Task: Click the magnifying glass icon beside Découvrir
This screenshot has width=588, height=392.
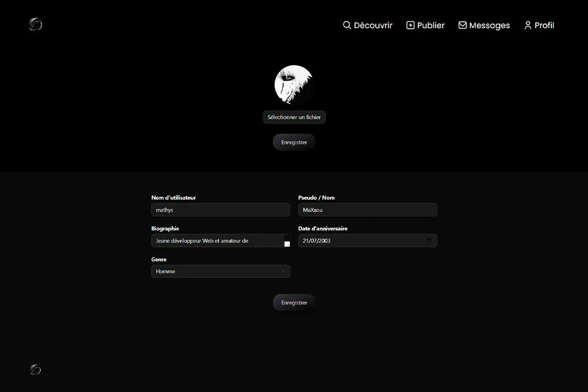Action: (347, 25)
